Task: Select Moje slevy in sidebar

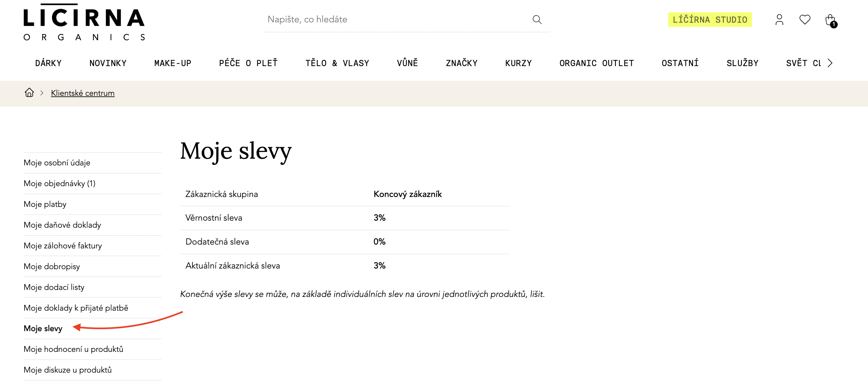Action: pyautogui.click(x=43, y=328)
